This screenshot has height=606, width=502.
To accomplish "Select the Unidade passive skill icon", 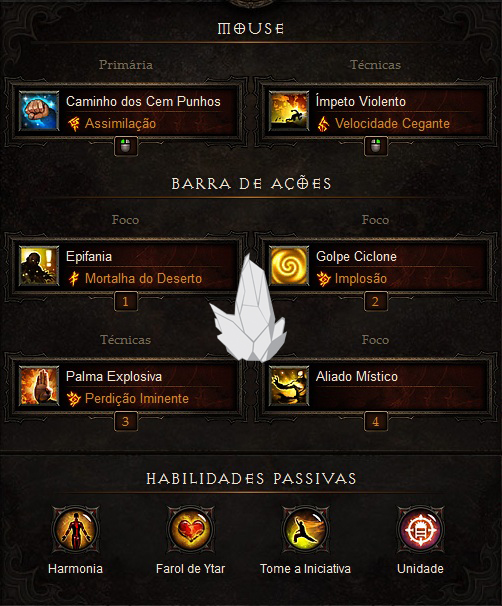I will tap(420, 530).
